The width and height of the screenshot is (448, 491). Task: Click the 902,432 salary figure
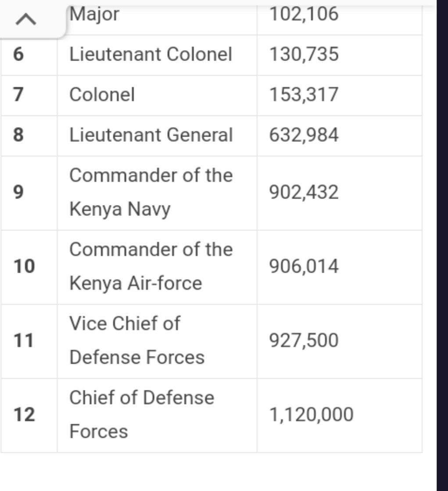click(304, 192)
